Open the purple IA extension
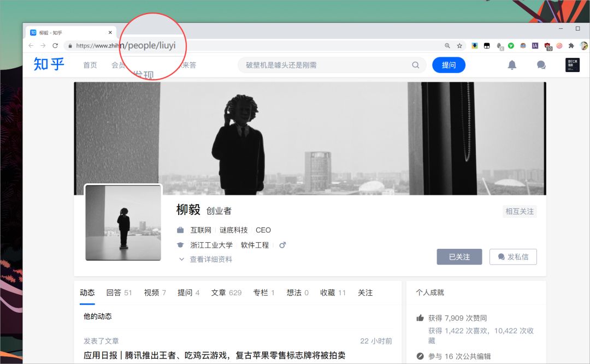Viewport: 590px width, 364px height. [535, 45]
